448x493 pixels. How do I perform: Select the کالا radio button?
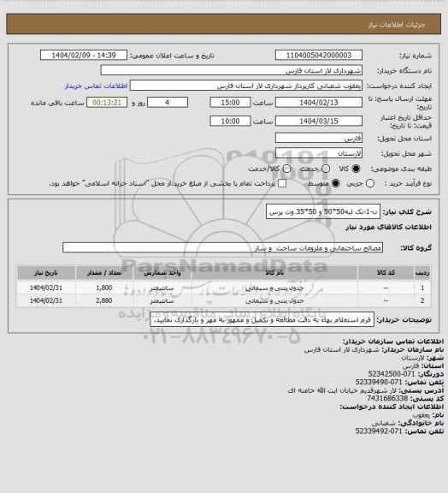(356, 169)
